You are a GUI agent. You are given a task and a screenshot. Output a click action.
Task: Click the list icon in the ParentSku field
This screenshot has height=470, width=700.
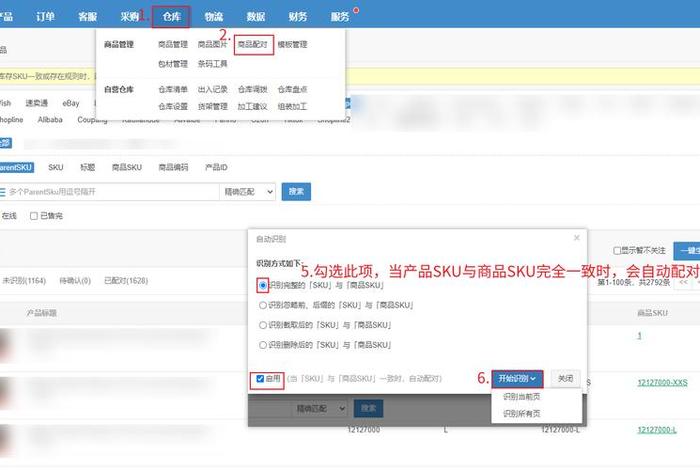[3, 192]
